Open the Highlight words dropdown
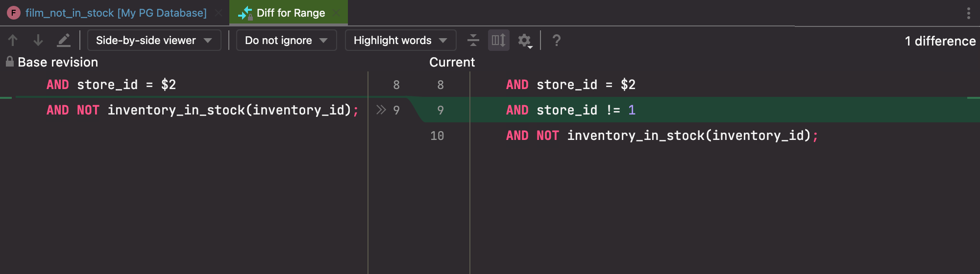 click(x=400, y=40)
